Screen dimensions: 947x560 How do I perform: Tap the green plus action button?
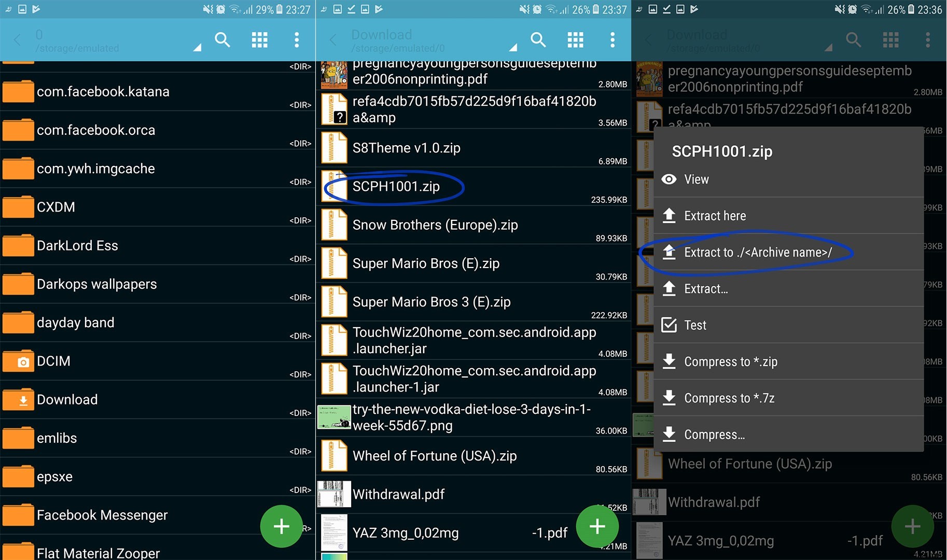pyautogui.click(x=596, y=526)
